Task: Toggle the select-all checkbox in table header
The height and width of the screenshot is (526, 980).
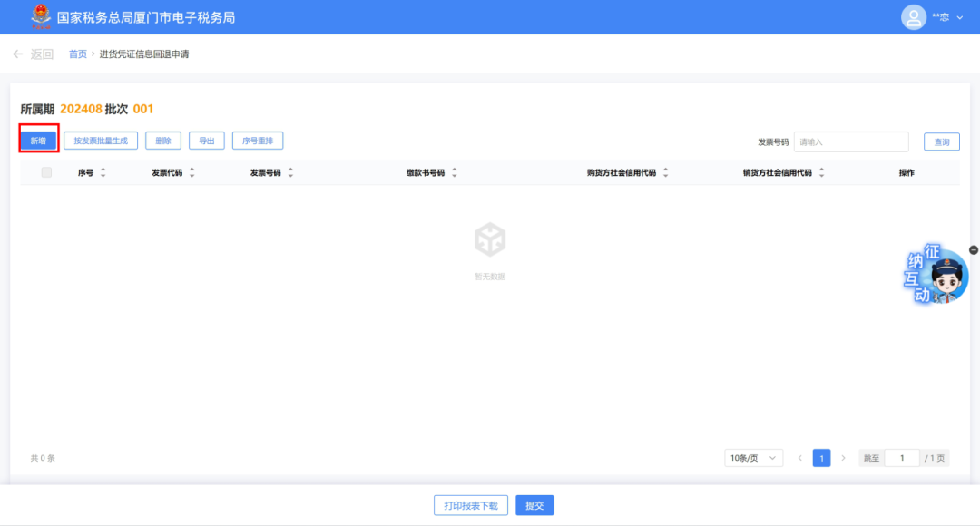Action: [x=46, y=172]
